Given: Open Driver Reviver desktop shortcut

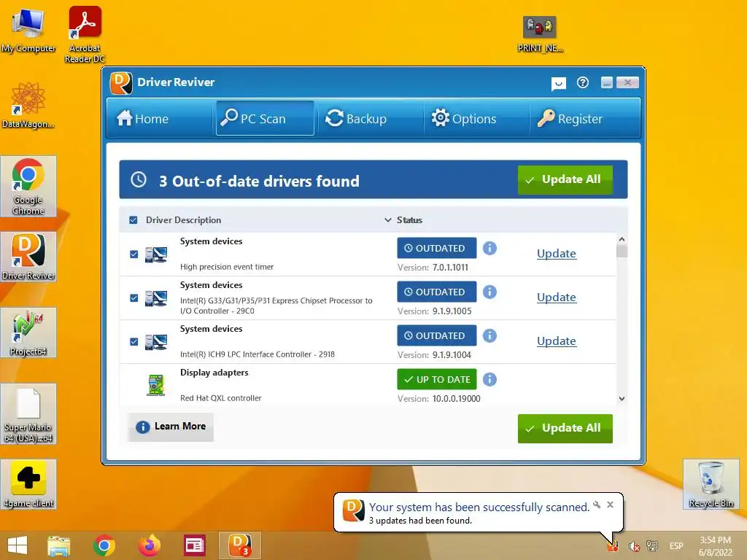Looking at the screenshot, I should [x=28, y=257].
